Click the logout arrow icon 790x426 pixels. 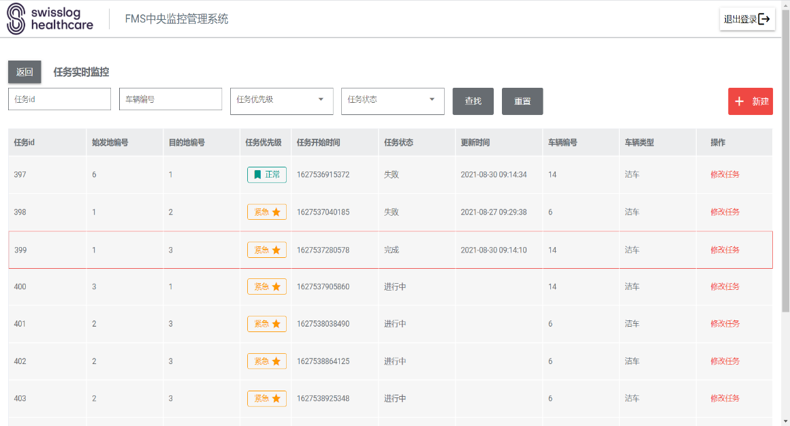(765, 19)
